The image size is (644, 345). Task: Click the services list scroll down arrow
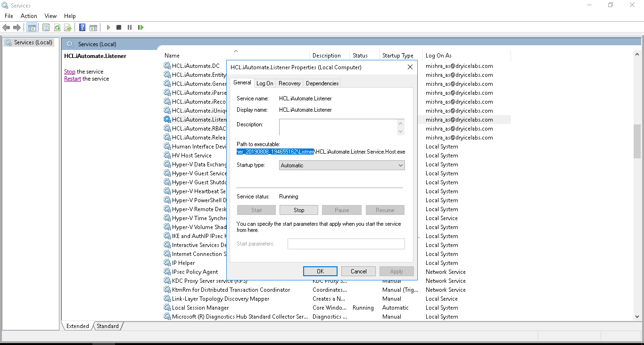pyautogui.click(x=637, y=317)
